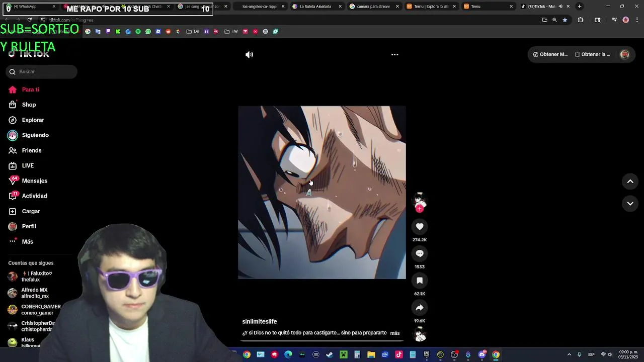Open TikTok app in the taskbar
644x362 pixels.
398,354
